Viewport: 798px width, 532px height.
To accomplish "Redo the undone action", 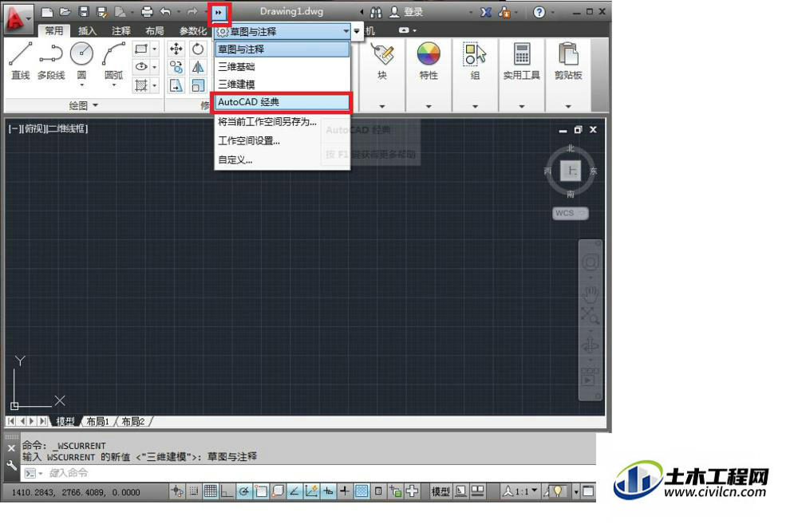I will pos(192,12).
